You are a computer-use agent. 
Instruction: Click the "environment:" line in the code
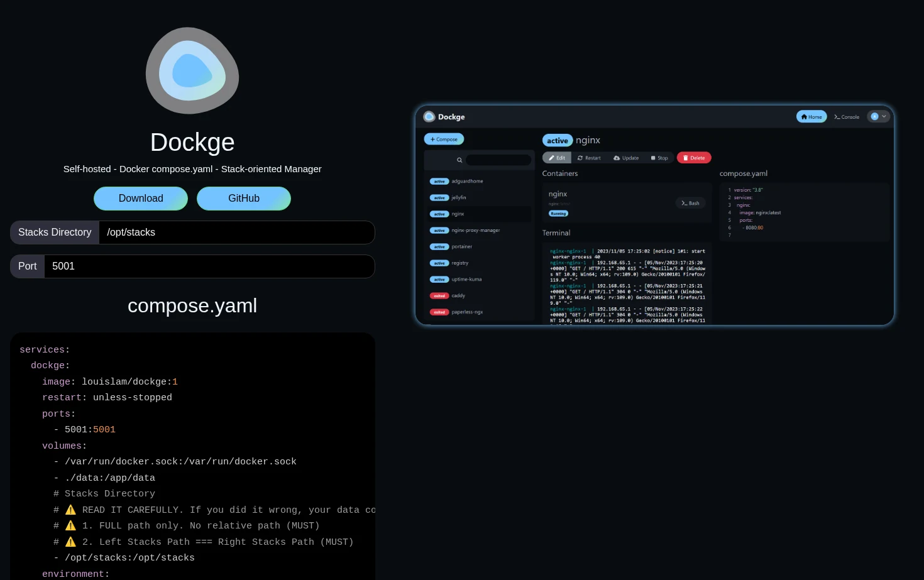pos(76,574)
